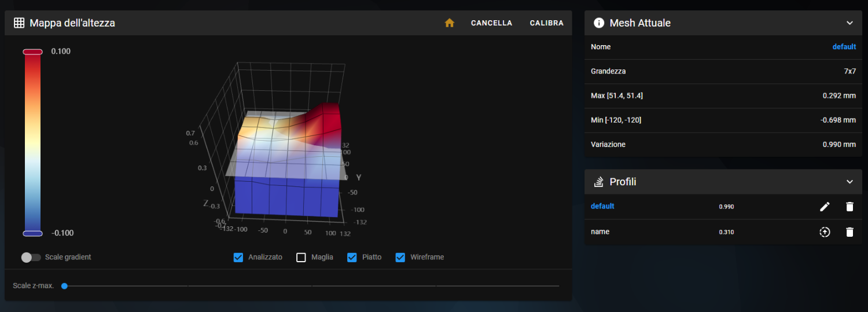Collapse the Profili panel
The image size is (868, 312).
[x=849, y=182]
